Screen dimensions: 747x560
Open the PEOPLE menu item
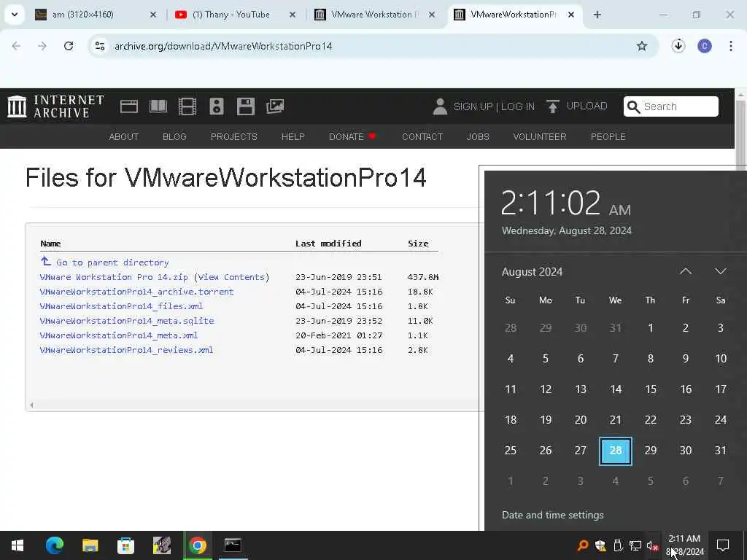(x=608, y=136)
